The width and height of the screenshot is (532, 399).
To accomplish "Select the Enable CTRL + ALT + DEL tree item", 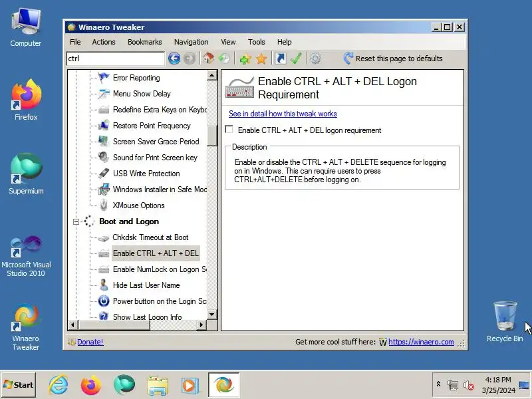I will point(156,253).
